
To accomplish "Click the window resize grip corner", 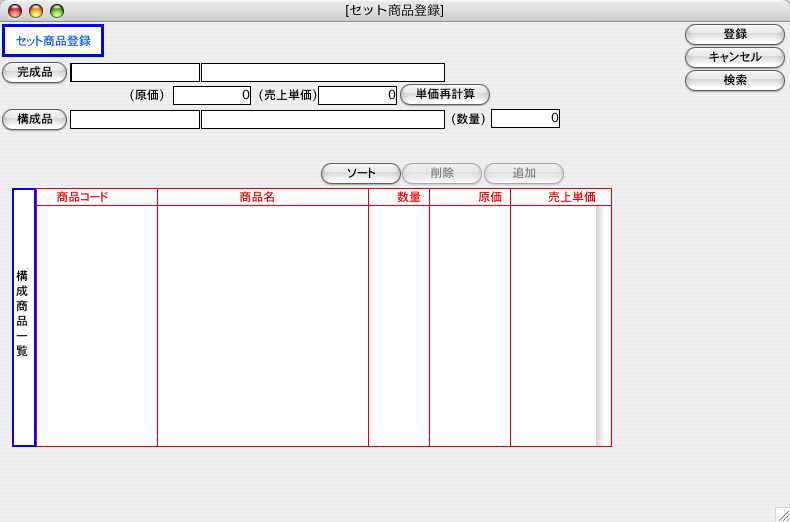I will (x=781, y=513).
